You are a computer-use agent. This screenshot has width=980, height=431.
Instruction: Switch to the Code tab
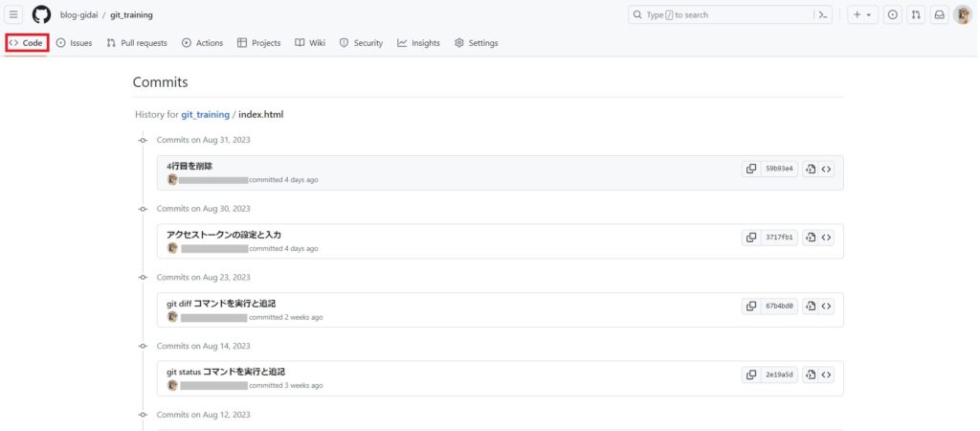[x=27, y=43]
